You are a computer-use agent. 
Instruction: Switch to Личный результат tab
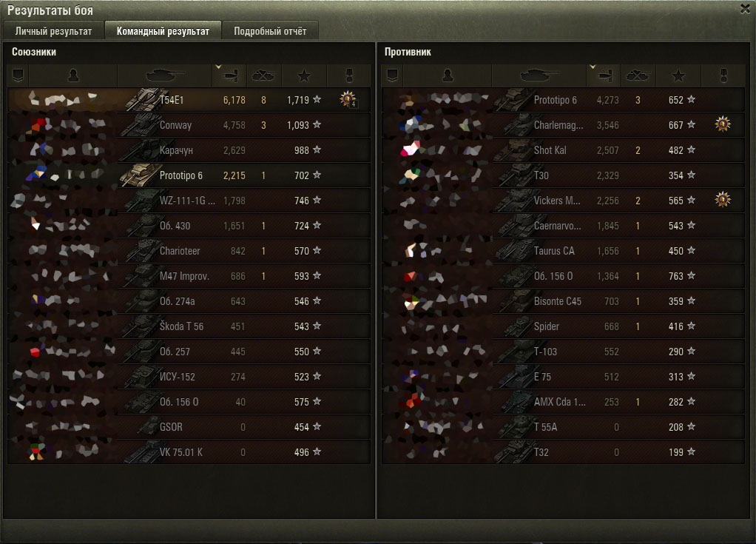[x=53, y=31]
